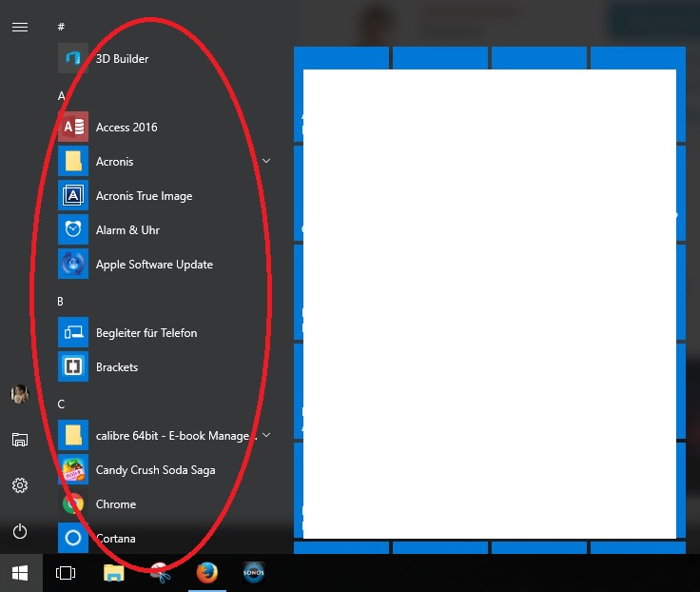Open the Alarm & Uhr clock icon
Image resolution: width=700 pixels, height=592 pixels.
[73, 229]
